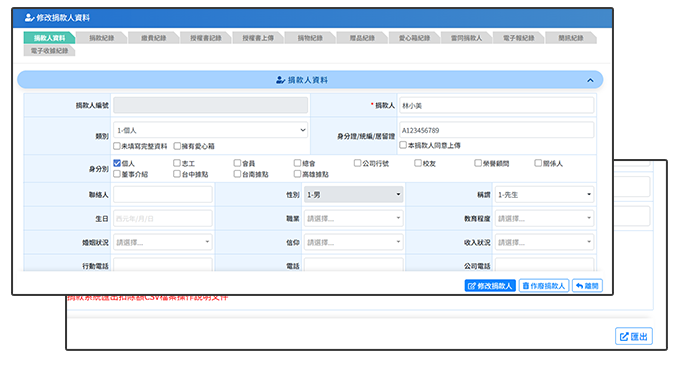Click the 聯絡人 input field
Screen dimensions: 700x370
click(162, 195)
